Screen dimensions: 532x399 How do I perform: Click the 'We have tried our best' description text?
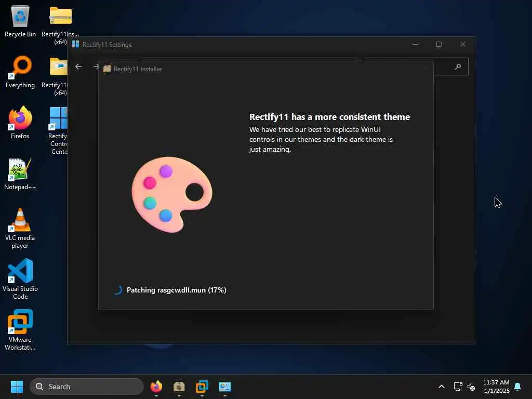[x=321, y=139]
